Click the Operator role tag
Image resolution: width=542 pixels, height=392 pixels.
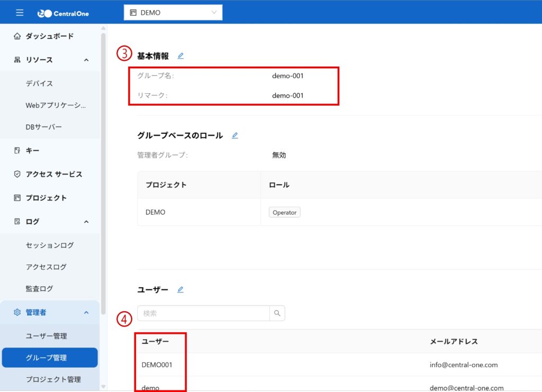[284, 212]
